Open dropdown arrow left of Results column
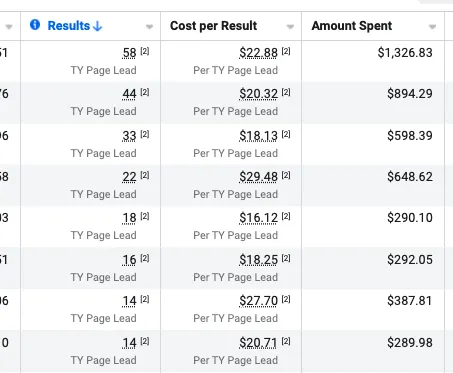453x373 pixels. pos(9,27)
